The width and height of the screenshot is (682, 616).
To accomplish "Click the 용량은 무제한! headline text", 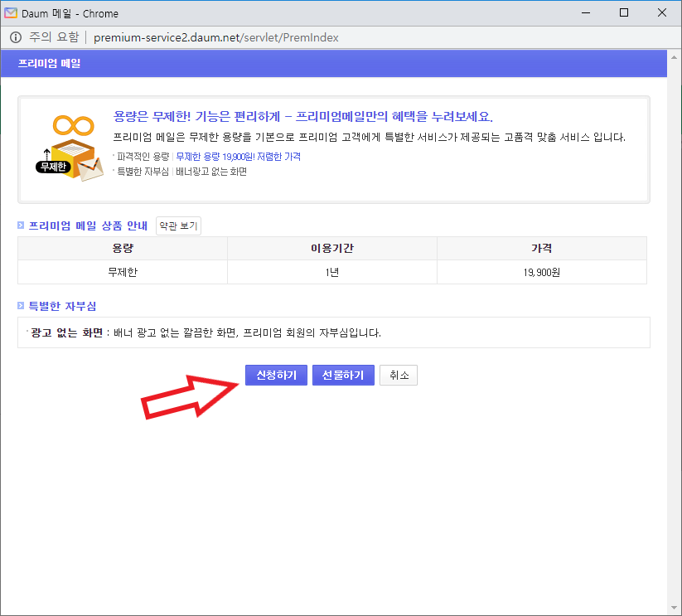I will [x=302, y=116].
